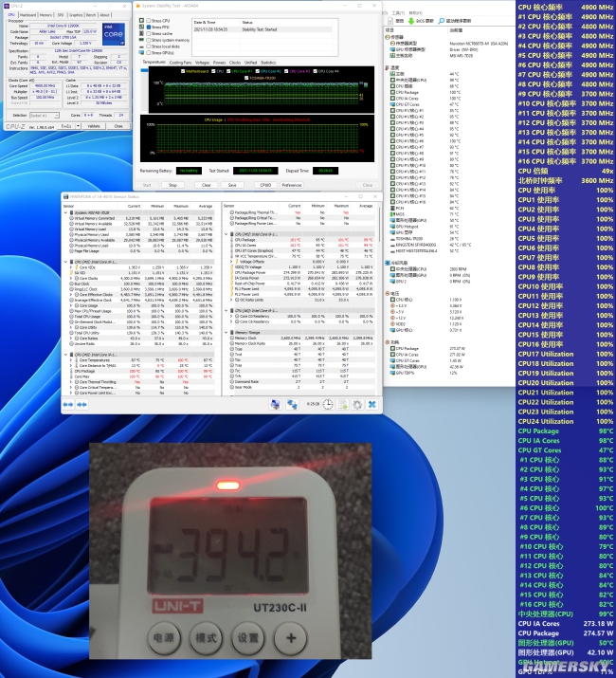Click the HWiNFO expand columns arrows icon

pos(68,404)
